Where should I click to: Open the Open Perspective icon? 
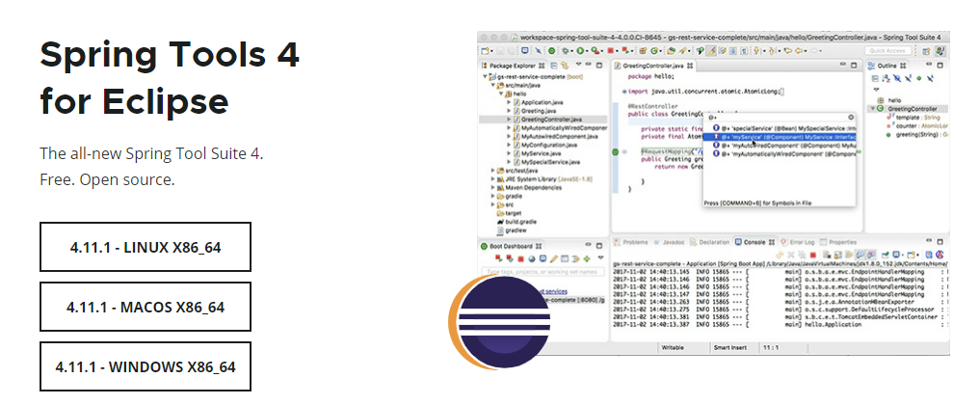[926, 51]
